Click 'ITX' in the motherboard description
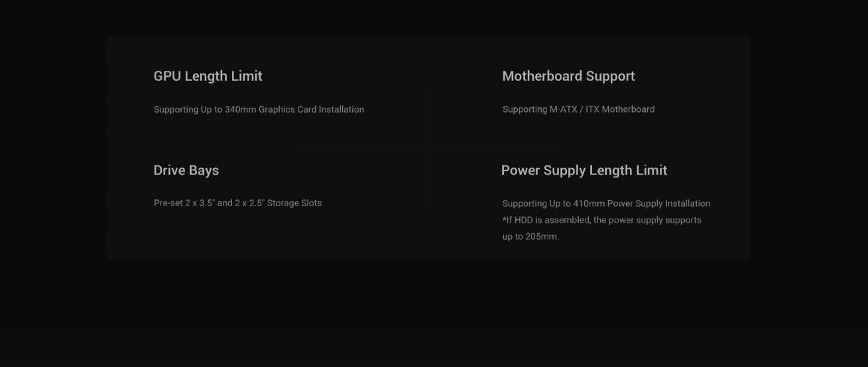 click(x=593, y=109)
